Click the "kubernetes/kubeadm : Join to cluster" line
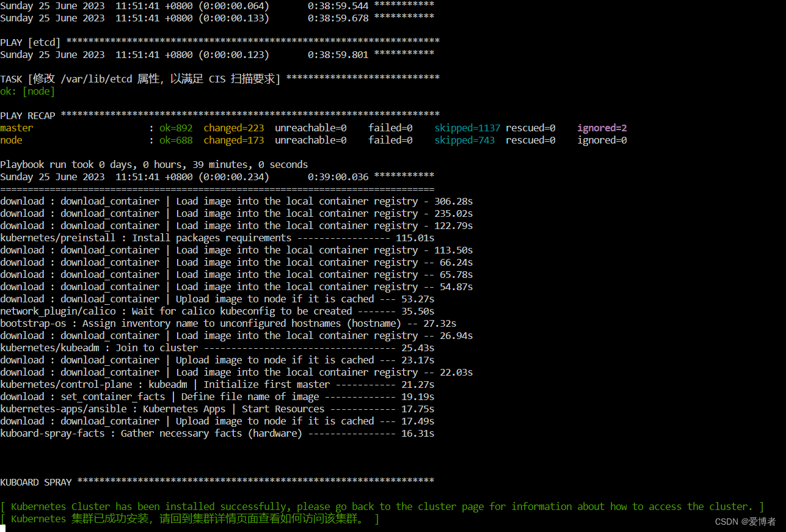The image size is (786, 532). (x=217, y=348)
